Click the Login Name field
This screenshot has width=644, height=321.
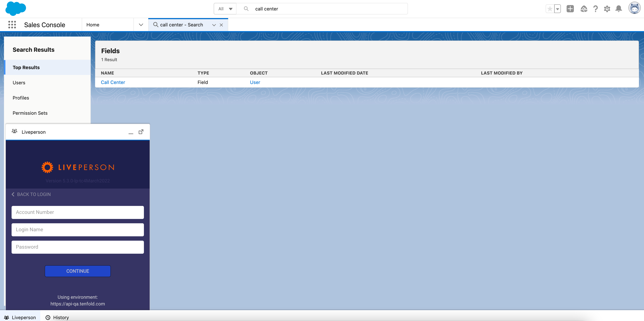(x=78, y=230)
